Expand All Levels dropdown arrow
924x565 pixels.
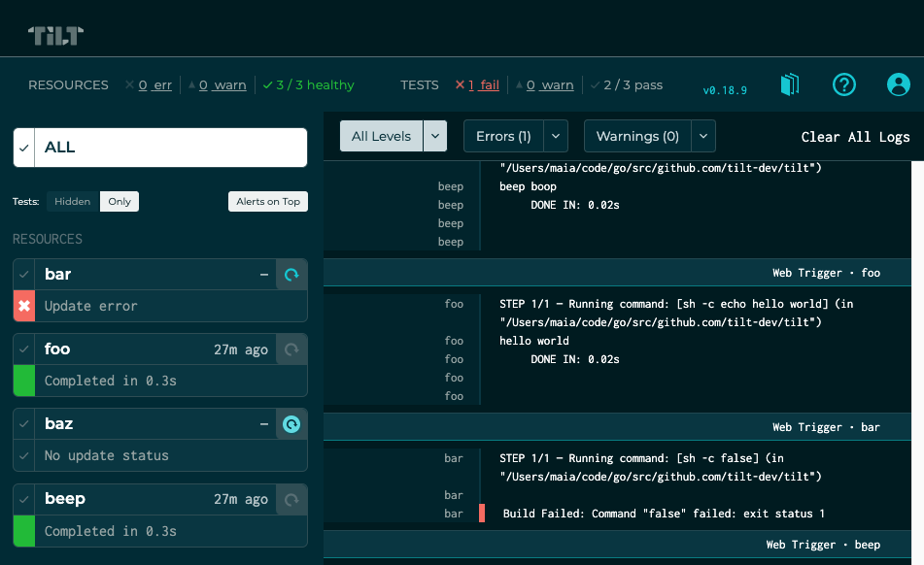tap(435, 136)
